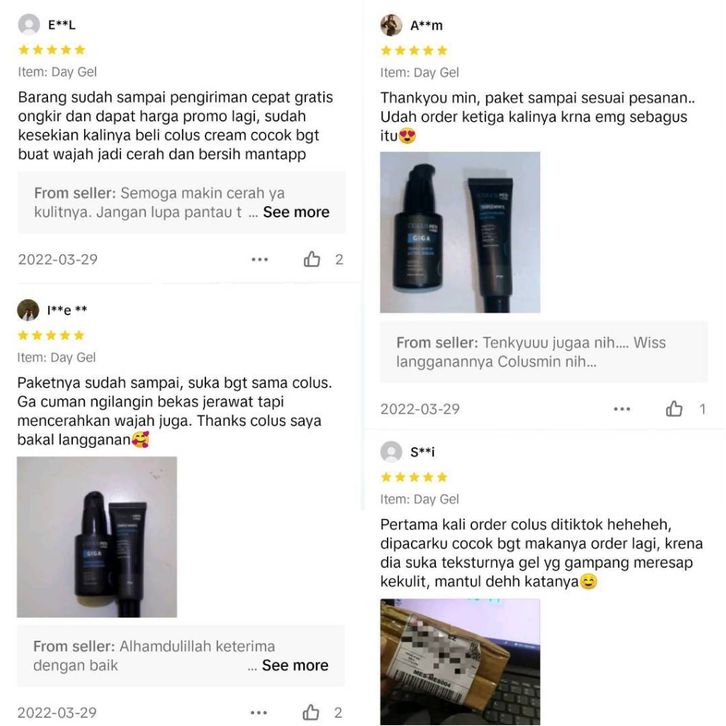Open A**m's product photo of two bottles
The height and width of the screenshot is (726, 726).
pyautogui.click(x=460, y=232)
